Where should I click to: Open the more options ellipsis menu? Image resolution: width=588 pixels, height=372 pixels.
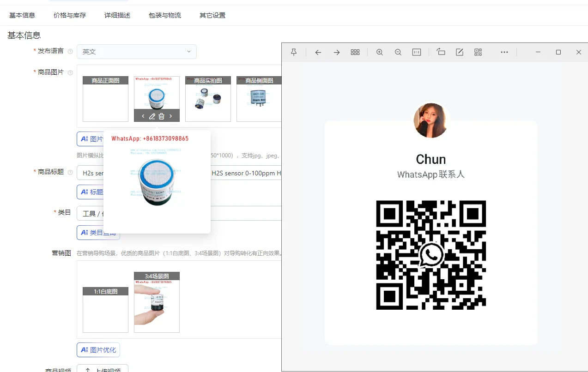click(x=504, y=52)
